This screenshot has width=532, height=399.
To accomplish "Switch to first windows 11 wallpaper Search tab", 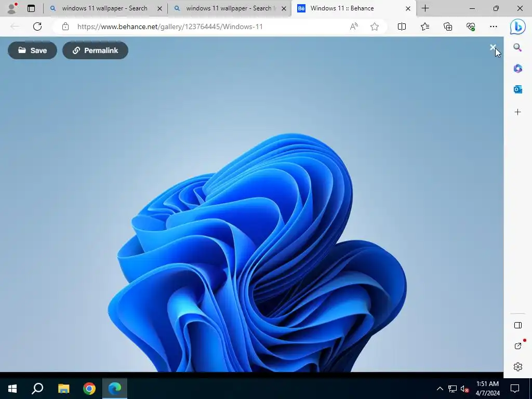I will coord(104,8).
